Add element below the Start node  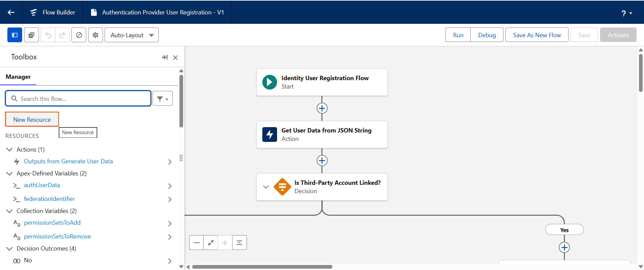click(322, 108)
